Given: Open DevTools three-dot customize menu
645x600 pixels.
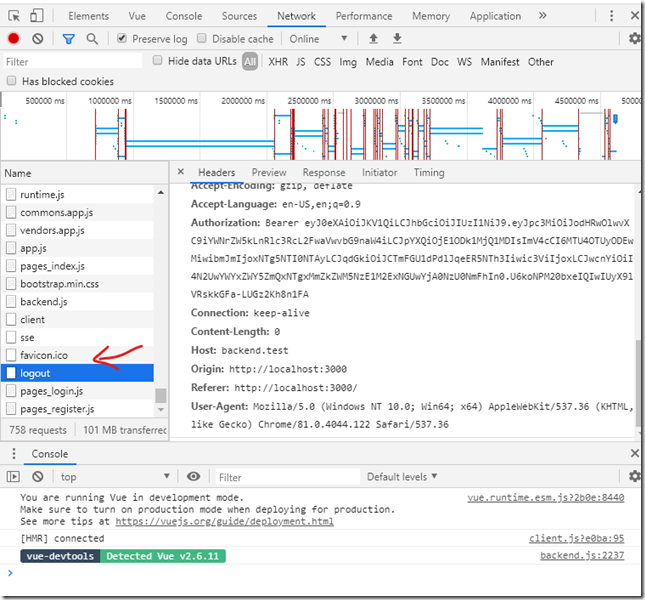Looking at the screenshot, I should pyautogui.click(x=611, y=16).
